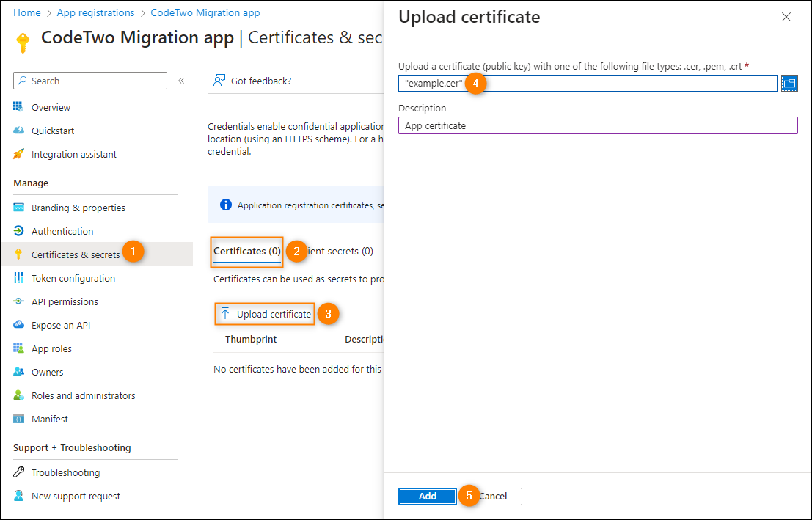This screenshot has height=520, width=812.
Task: Click the Expose an API cloud icon
Action: (18, 325)
